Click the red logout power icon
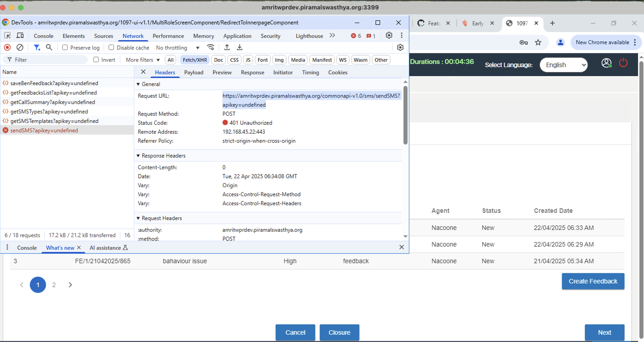 click(x=623, y=63)
